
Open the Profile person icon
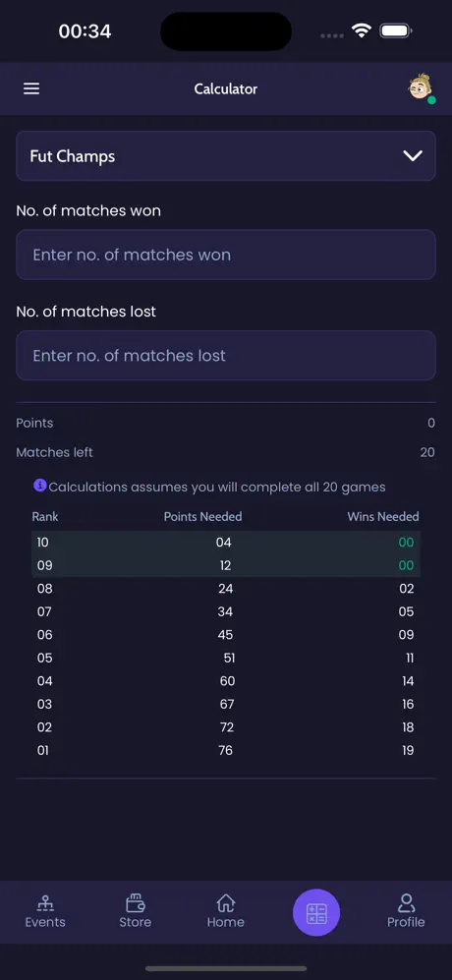(406, 903)
